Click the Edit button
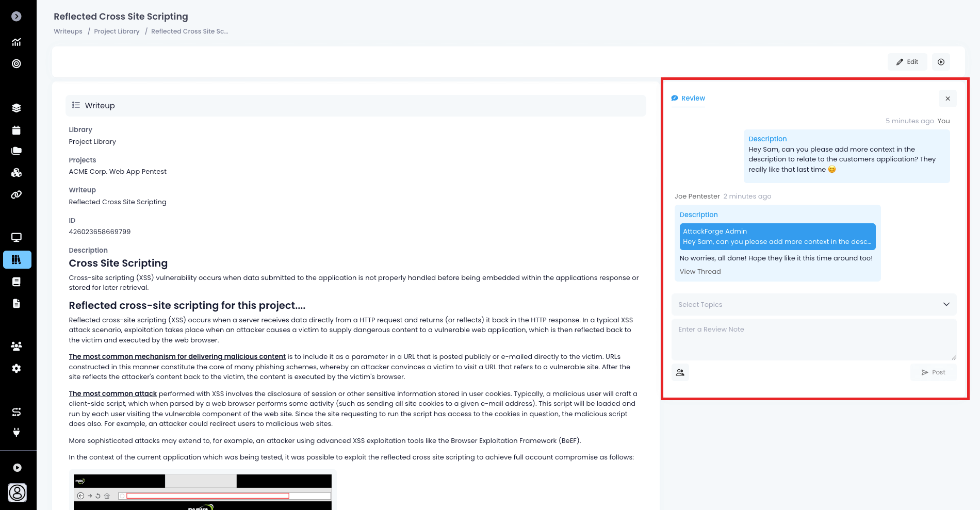 coord(907,62)
